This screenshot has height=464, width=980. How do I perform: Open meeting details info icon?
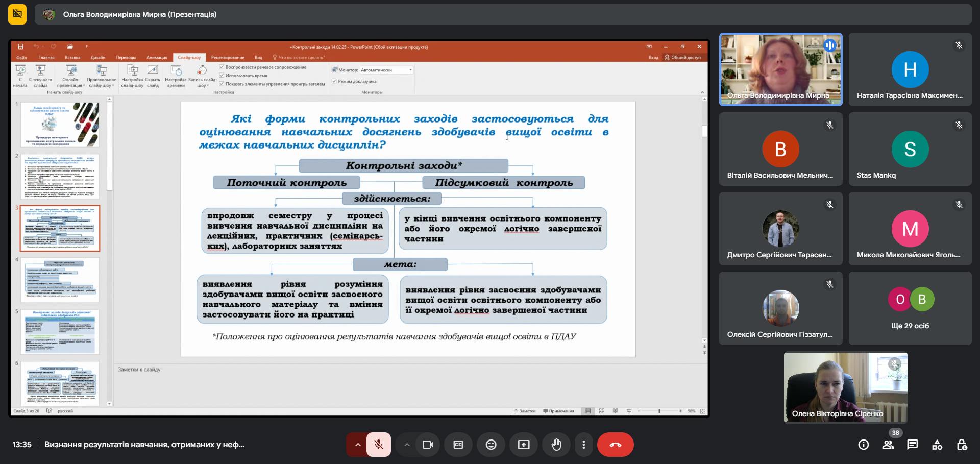(x=864, y=445)
